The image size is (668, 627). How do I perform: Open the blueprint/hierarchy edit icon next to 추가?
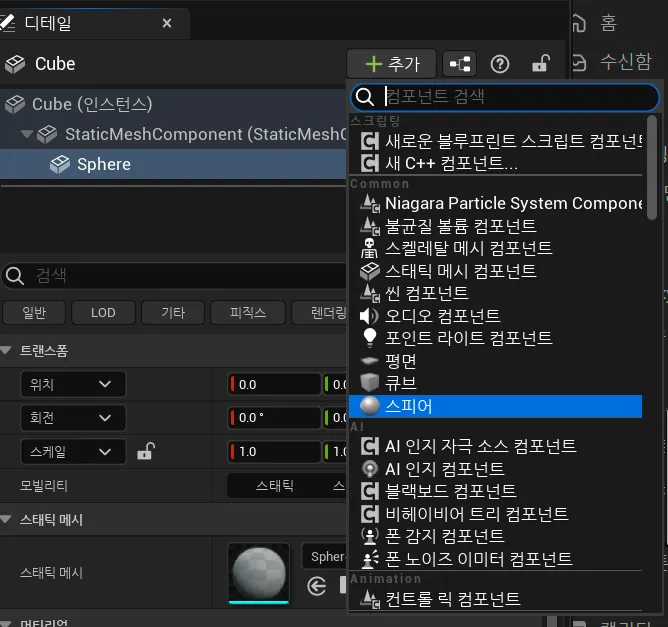point(459,64)
